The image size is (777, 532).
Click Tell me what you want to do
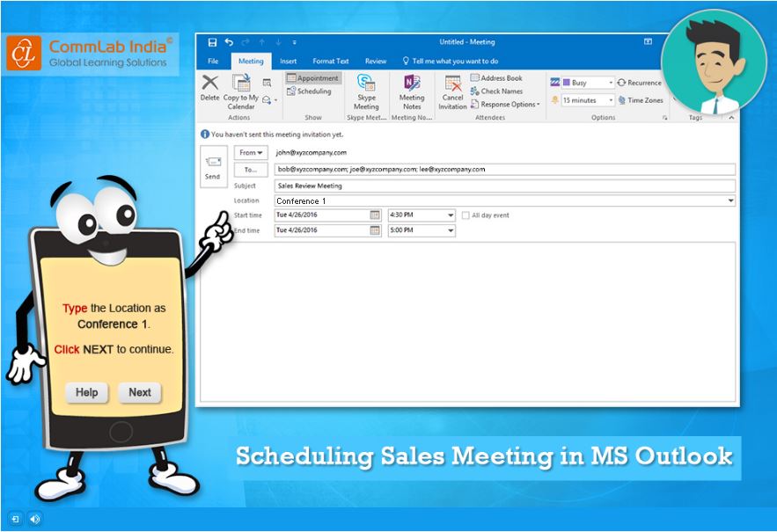pyautogui.click(x=450, y=61)
